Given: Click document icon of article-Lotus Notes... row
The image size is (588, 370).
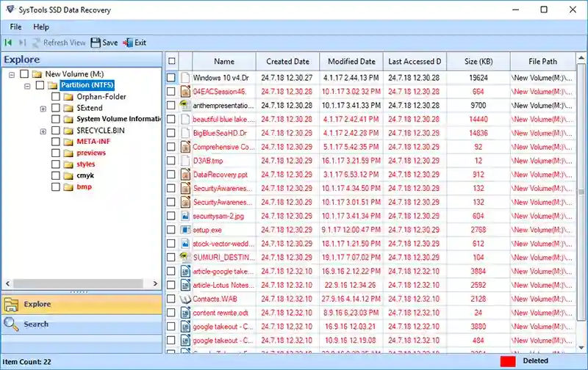Looking at the screenshot, I should 185,285.
